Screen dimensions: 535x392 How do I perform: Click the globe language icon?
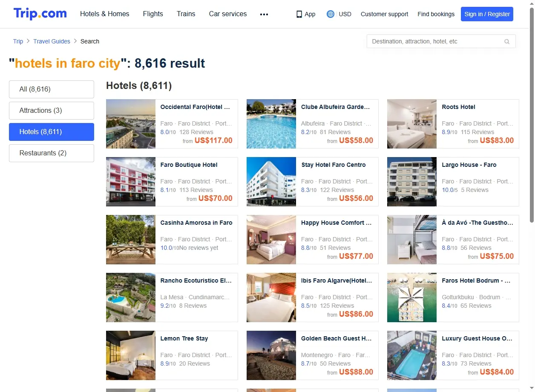click(x=331, y=14)
